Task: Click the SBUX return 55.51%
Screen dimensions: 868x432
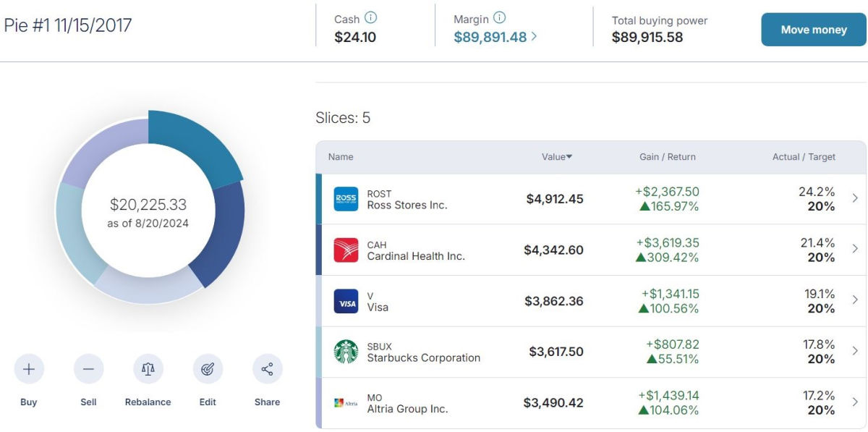Action: pyautogui.click(x=673, y=359)
